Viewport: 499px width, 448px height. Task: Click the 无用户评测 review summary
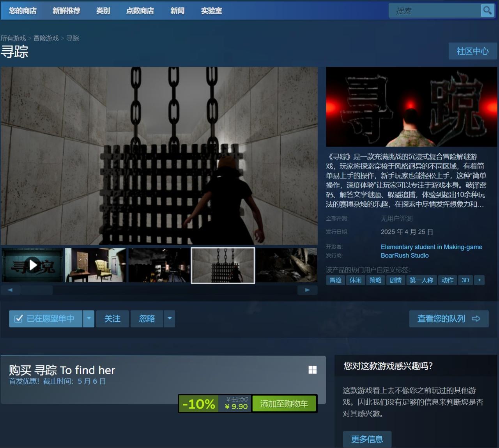pos(396,218)
